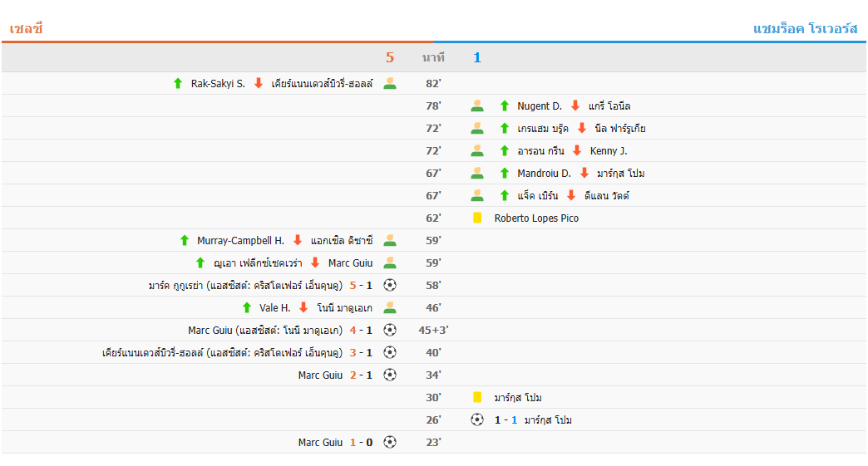
Task: Select Marc Guiu in the 23' goal row
Action: [321, 442]
